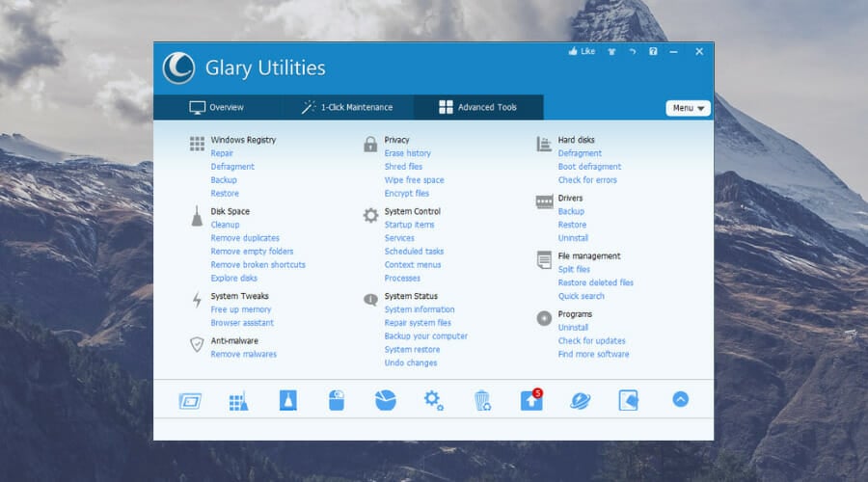868x482 pixels.
Task: Open Context menus link
Action: click(x=413, y=264)
